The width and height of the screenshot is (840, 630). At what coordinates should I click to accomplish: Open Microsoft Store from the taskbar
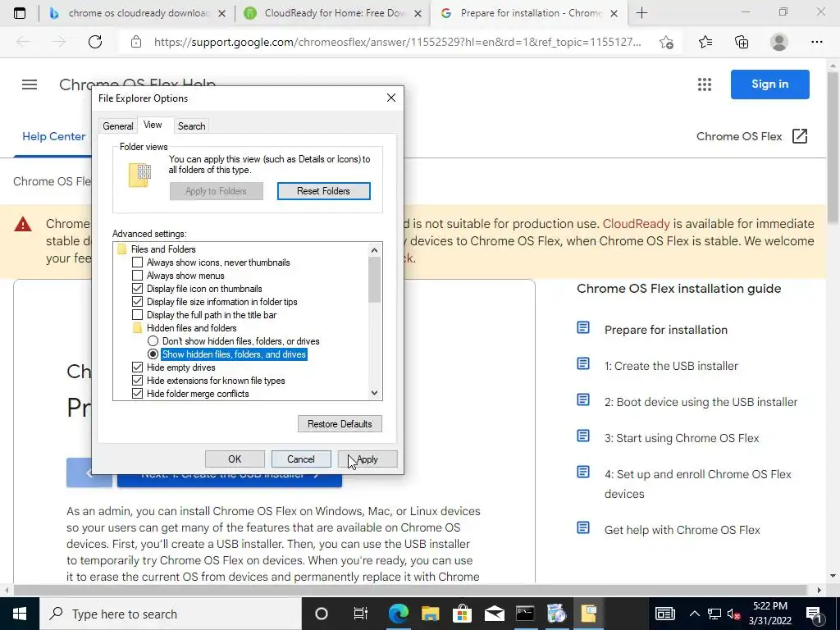[462, 614]
